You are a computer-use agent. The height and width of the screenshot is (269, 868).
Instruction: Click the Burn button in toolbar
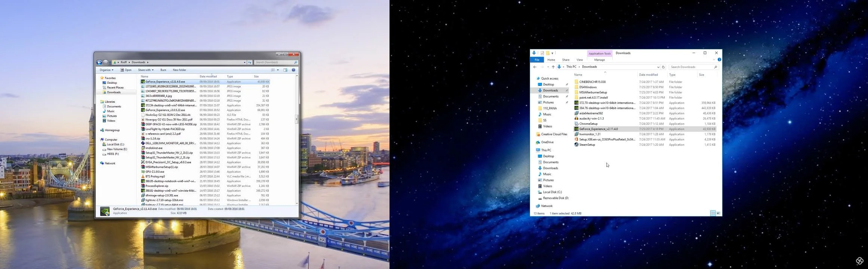coord(163,70)
